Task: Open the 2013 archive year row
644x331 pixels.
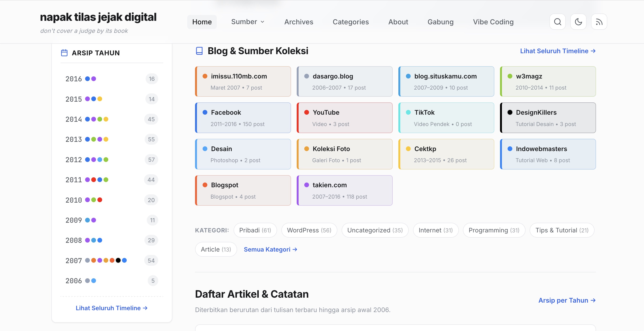Action: pos(112,139)
